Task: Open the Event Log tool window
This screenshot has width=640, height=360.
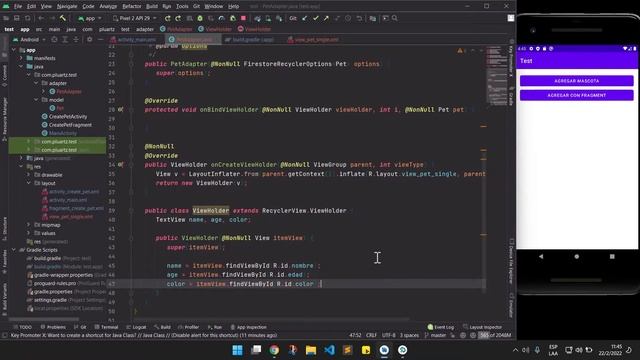Action: click(x=440, y=327)
